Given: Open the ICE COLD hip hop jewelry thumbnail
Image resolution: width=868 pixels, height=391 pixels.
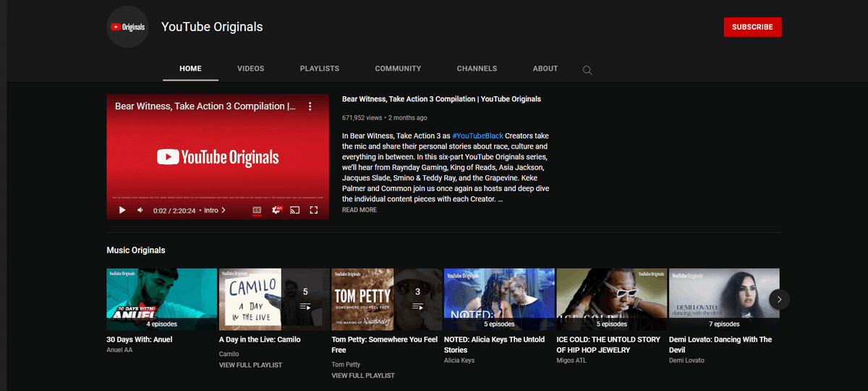Looking at the screenshot, I should [x=612, y=299].
